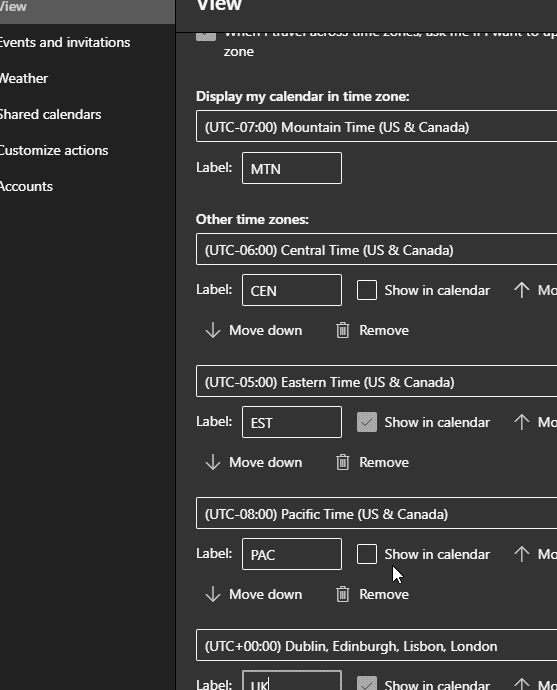557x690 pixels.
Task: Toggle the travel across time zones checkbox
Action: 206,35
